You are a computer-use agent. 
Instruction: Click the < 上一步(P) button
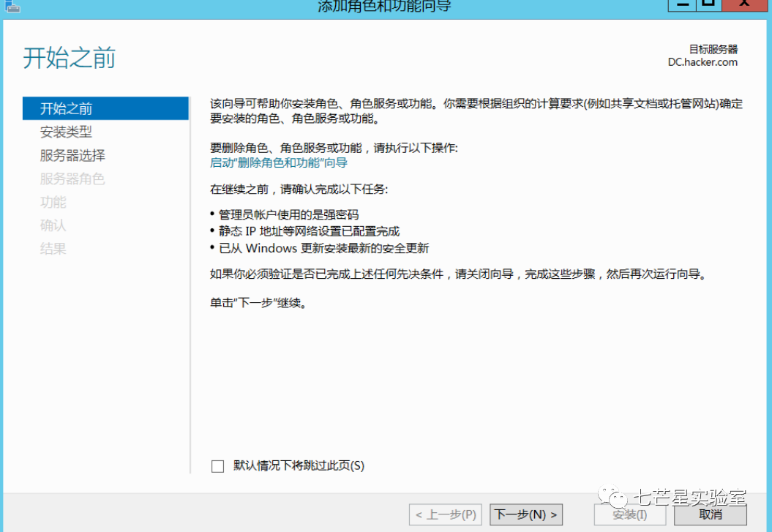coord(445,514)
